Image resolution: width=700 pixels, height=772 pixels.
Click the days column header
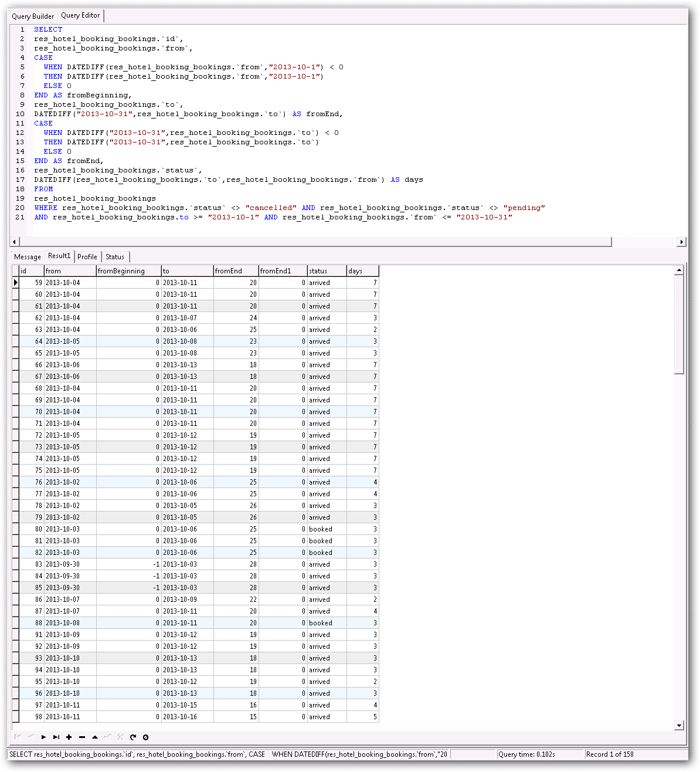click(362, 271)
